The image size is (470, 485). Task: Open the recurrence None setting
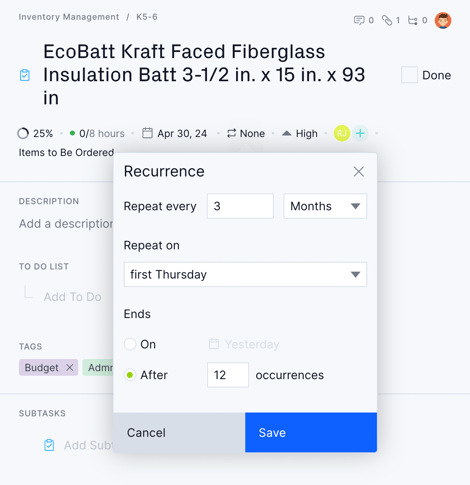pyautogui.click(x=246, y=134)
